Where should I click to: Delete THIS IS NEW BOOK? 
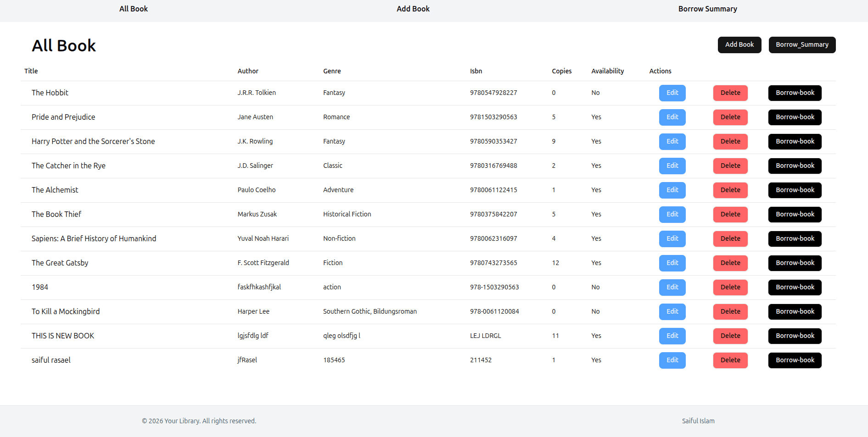point(730,336)
